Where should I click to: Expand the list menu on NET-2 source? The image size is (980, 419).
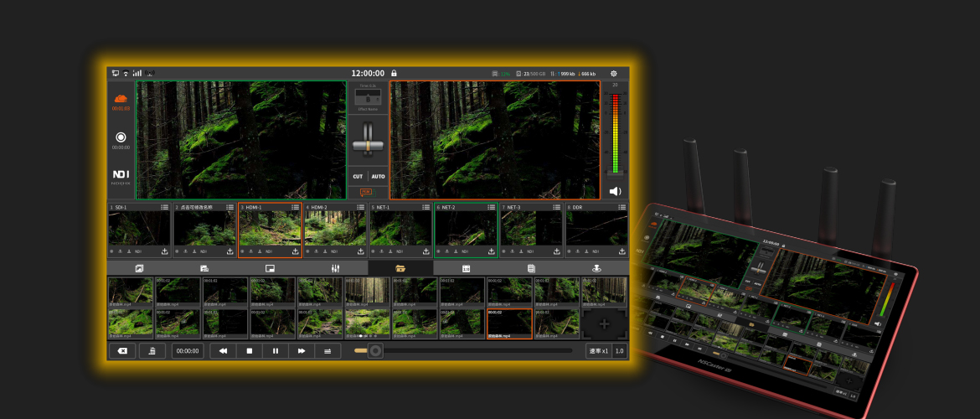coord(491,207)
